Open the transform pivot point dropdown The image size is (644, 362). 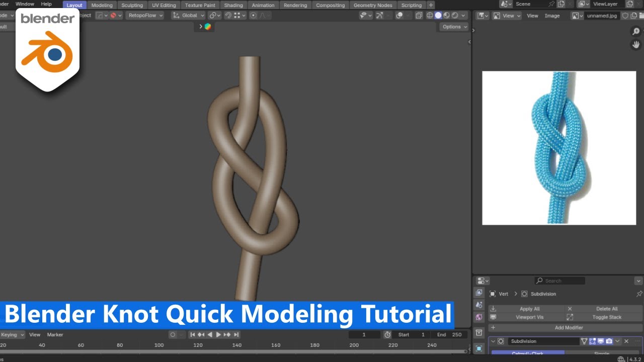click(214, 16)
